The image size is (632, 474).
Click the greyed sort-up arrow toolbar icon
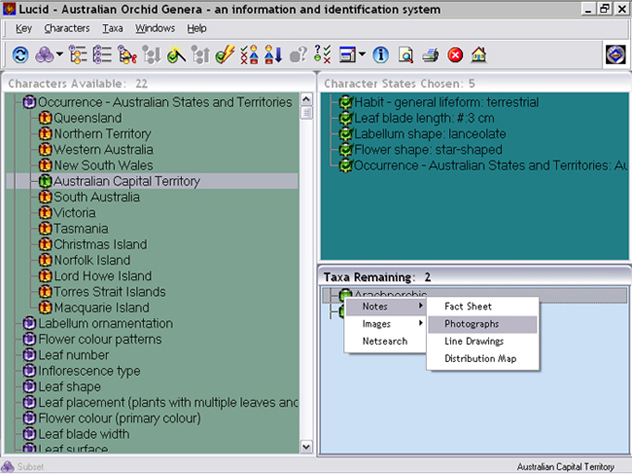[x=200, y=55]
